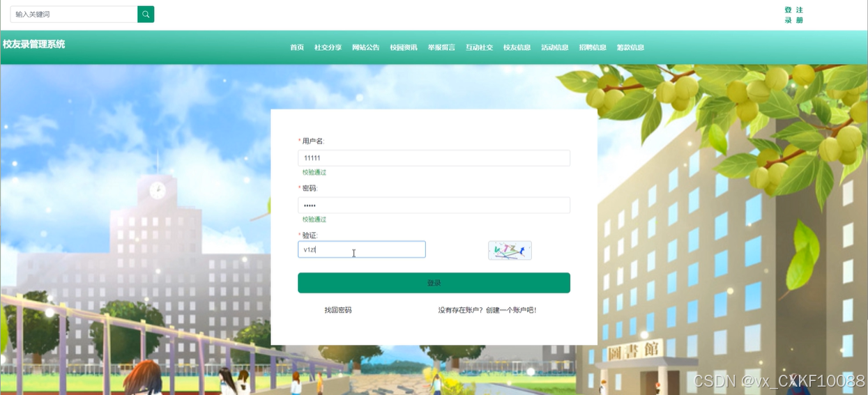The height and width of the screenshot is (395, 868).
Task: Open the 注册 link at top right
Action: 800,15
